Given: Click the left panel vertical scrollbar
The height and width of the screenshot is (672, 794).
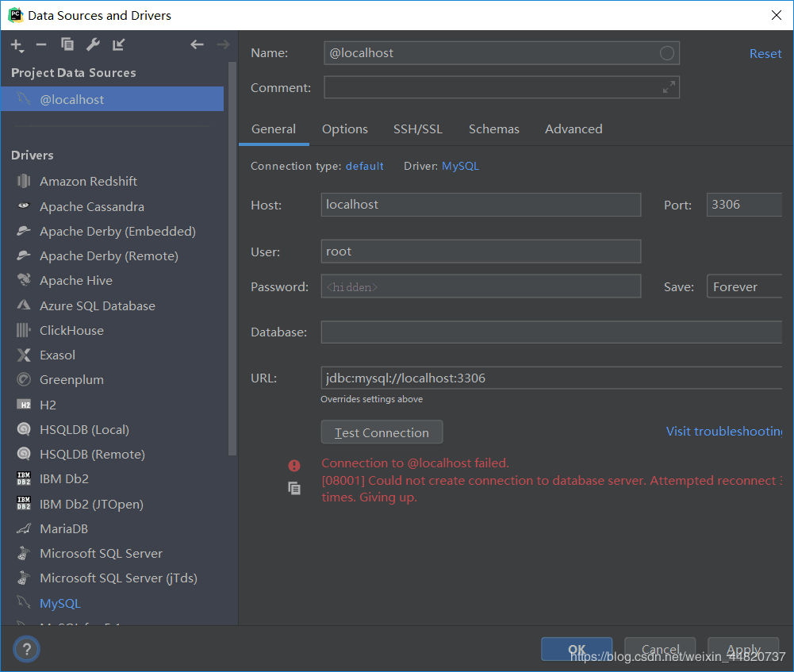Looking at the screenshot, I should [232, 259].
